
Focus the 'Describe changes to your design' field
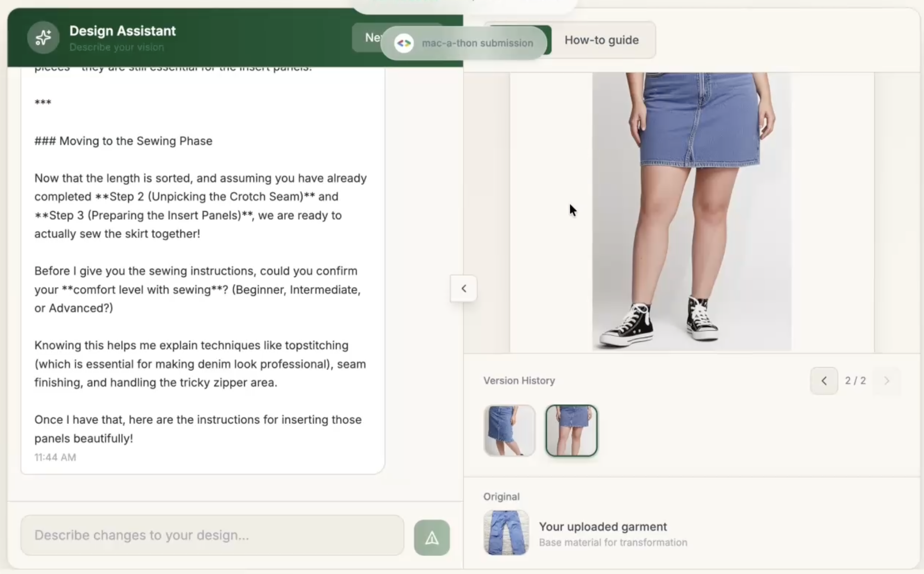coord(212,535)
